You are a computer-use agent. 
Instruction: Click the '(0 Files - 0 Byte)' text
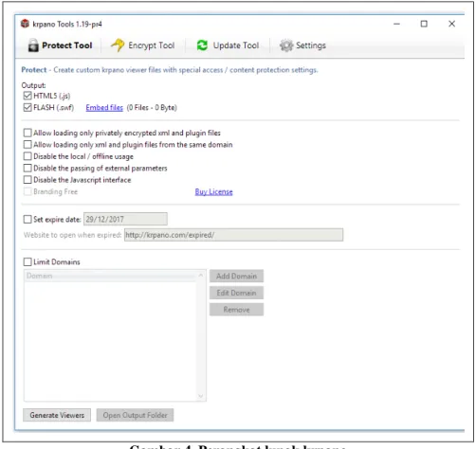(x=152, y=108)
